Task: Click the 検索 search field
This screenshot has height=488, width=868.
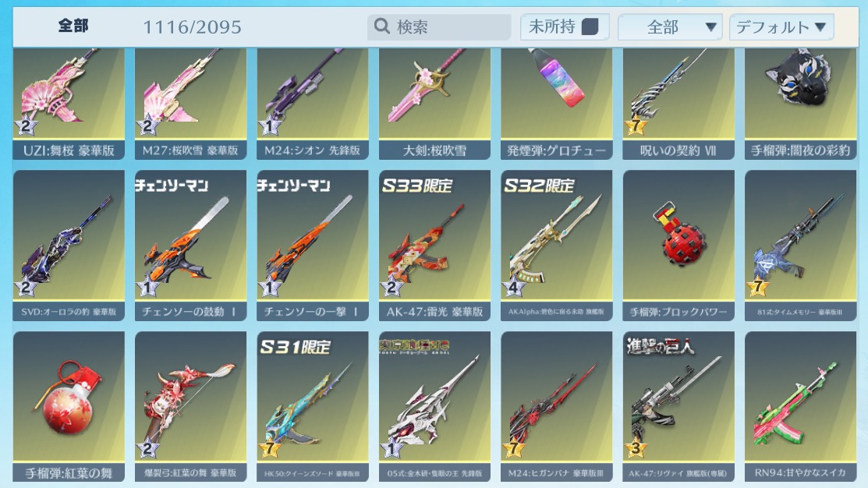Action: (x=439, y=27)
